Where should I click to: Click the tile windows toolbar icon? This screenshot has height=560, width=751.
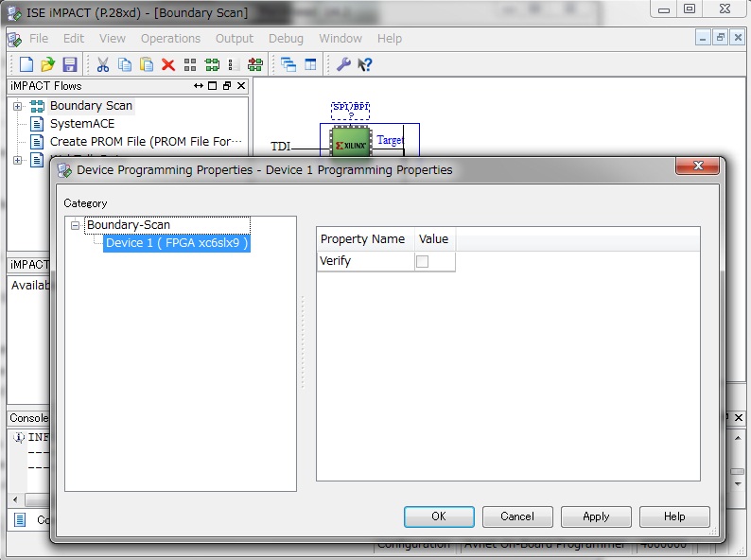pos(310,64)
